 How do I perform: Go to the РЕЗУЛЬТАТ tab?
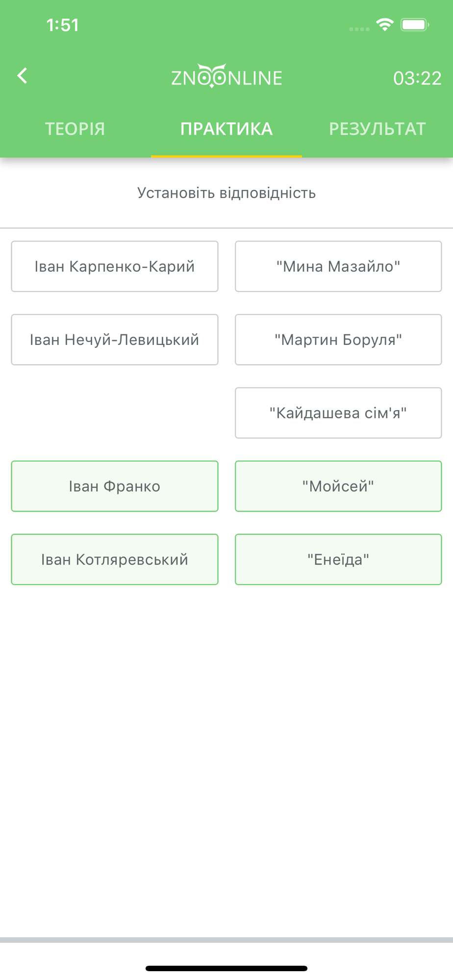click(377, 129)
